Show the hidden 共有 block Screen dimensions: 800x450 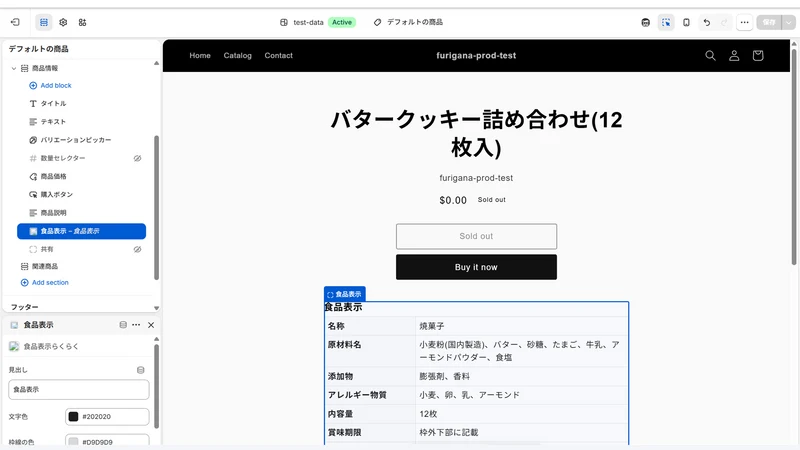click(137, 249)
